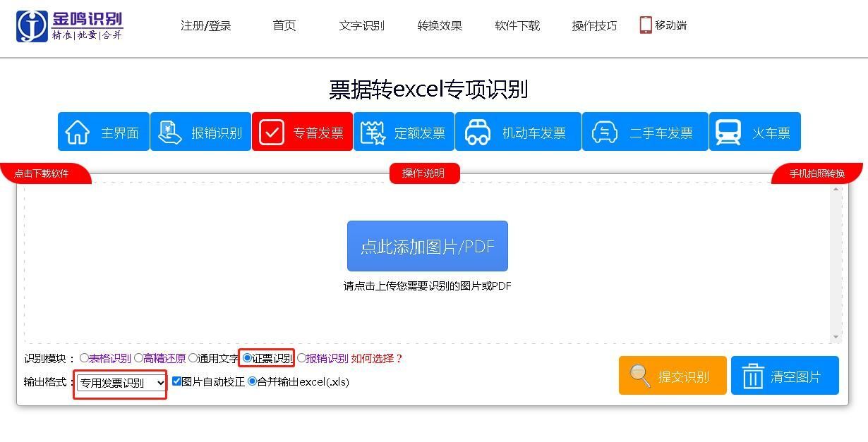Toggle the 图片自动校正 checkbox
Viewport: 868px width, 442px height.
[176, 381]
